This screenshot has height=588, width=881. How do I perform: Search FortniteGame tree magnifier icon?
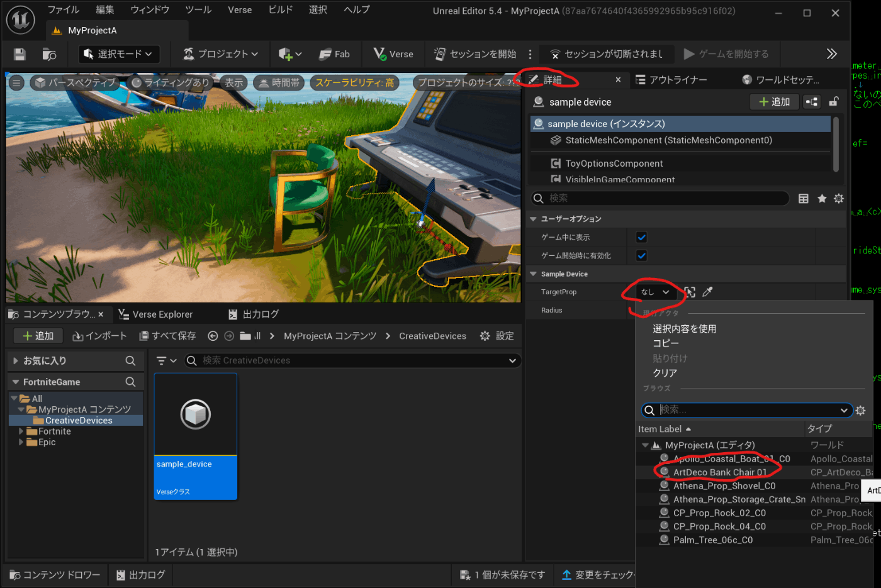click(130, 382)
